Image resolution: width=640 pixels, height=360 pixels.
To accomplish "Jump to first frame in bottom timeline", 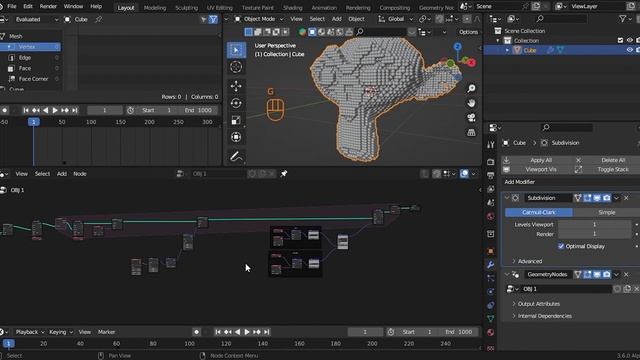I will pyautogui.click(x=218, y=332).
